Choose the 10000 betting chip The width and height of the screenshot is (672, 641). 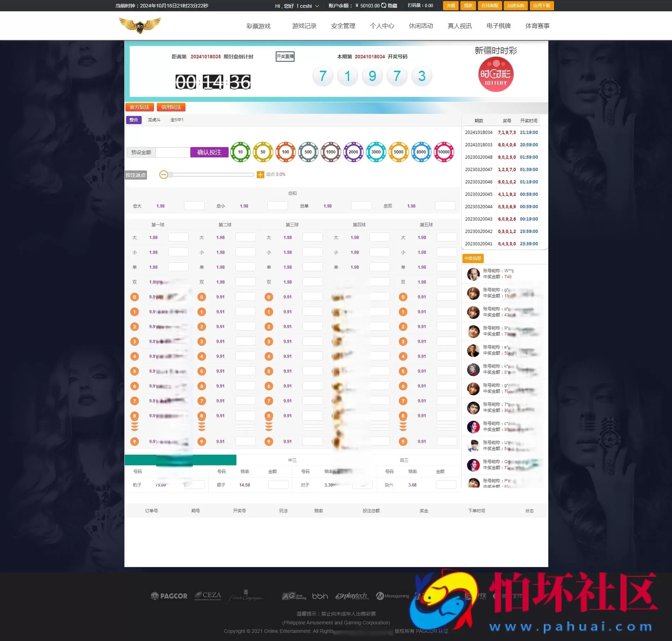click(x=444, y=152)
